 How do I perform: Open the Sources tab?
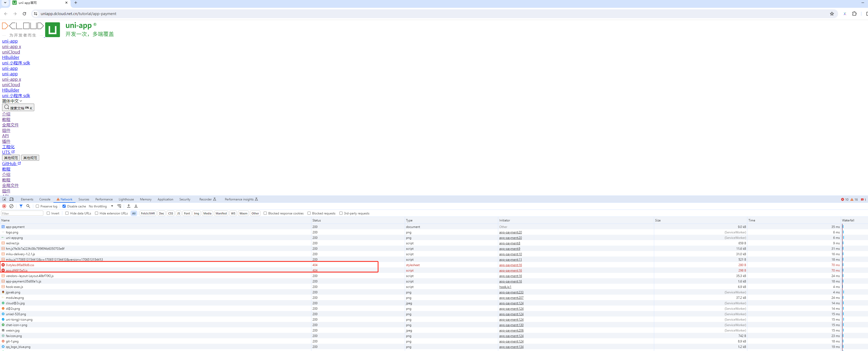point(84,200)
